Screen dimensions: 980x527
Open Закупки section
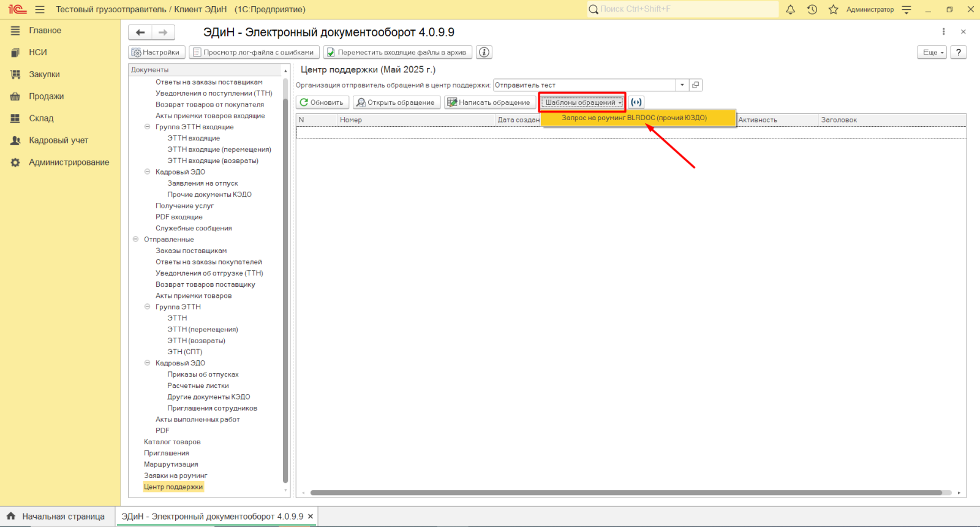[x=44, y=75]
